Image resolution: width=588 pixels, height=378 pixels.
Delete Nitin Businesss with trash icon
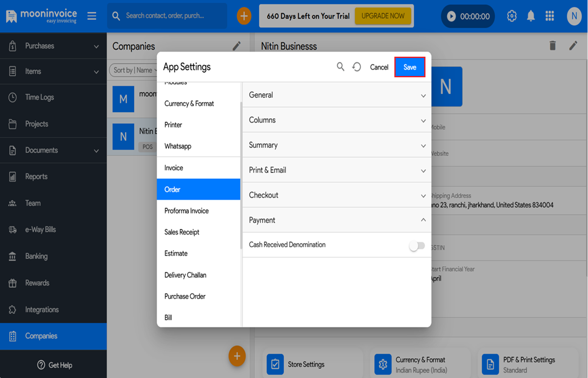tap(553, 45)
